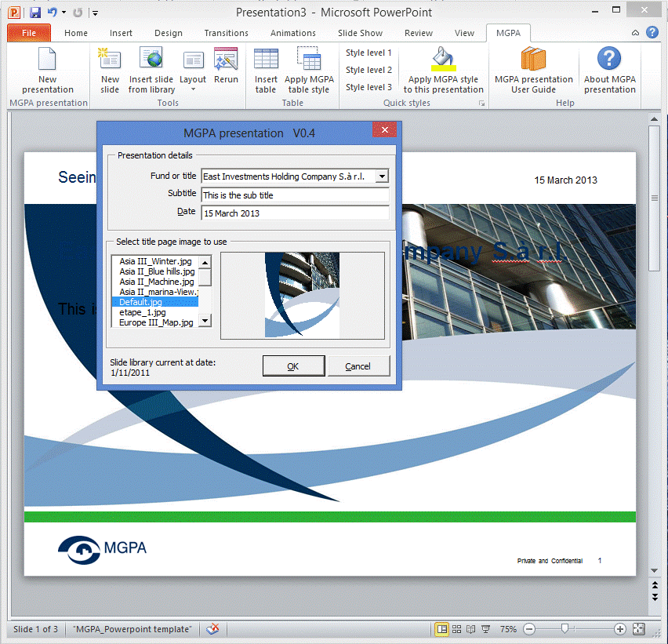Viewport: 668px width, 644px height.
Task: Click the Cancel button
Action: (358, 366)
